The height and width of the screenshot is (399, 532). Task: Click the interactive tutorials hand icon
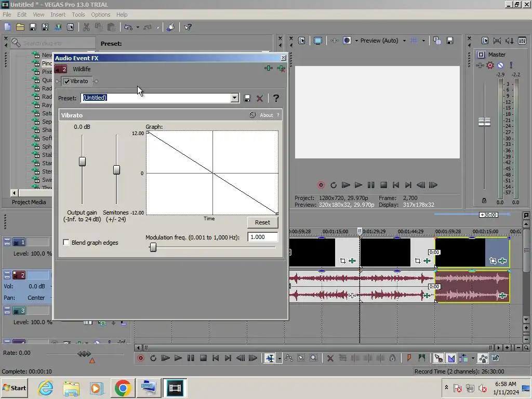tap(170, 27)
